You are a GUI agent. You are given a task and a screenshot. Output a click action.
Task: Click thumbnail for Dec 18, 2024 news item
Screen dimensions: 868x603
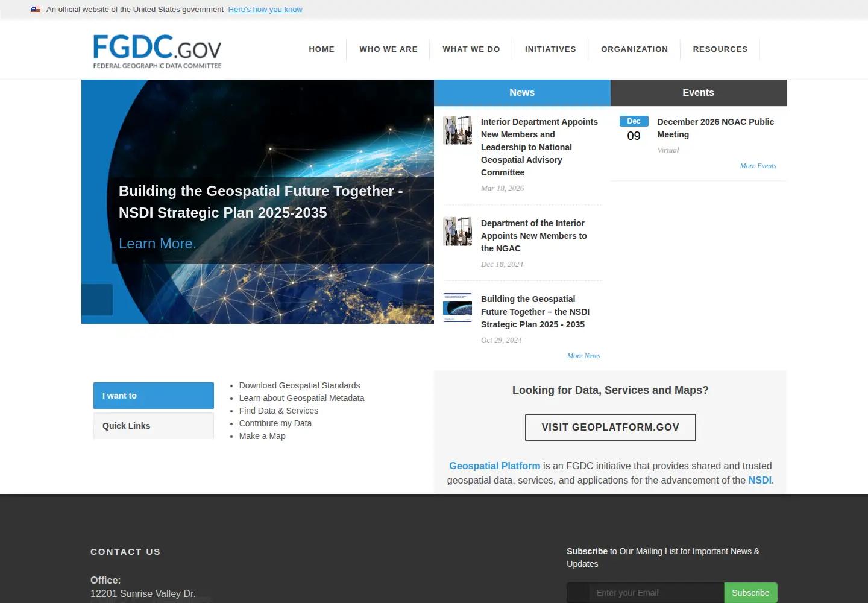458,232
